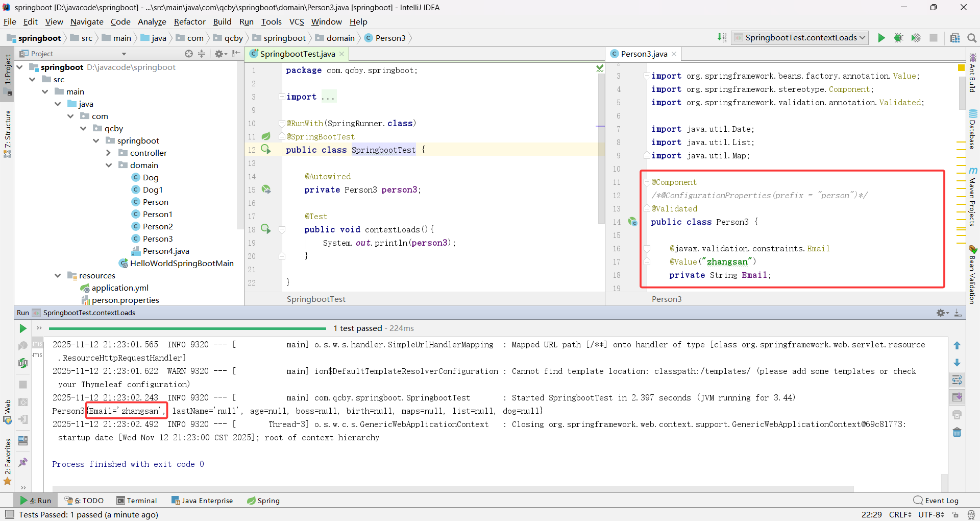Viewport: 980px width, 521px height.
Task: Select application.yml in project tree
Action: tap(120, 288)
